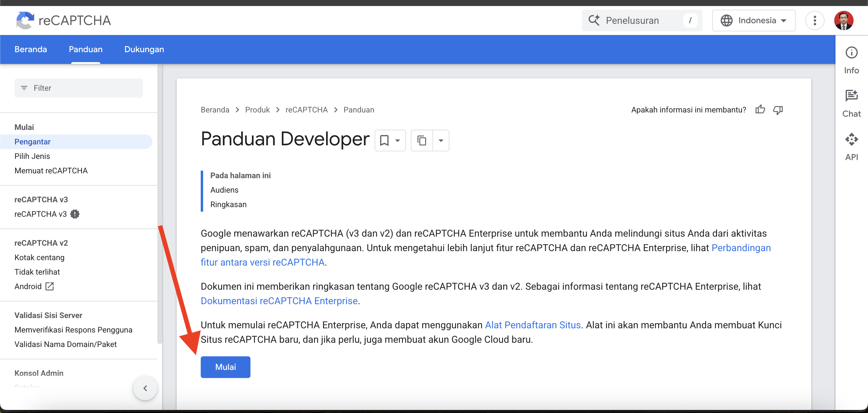Switch to the Beranda tab
Screen dimensions: 868x413
(x=31, y=49)
